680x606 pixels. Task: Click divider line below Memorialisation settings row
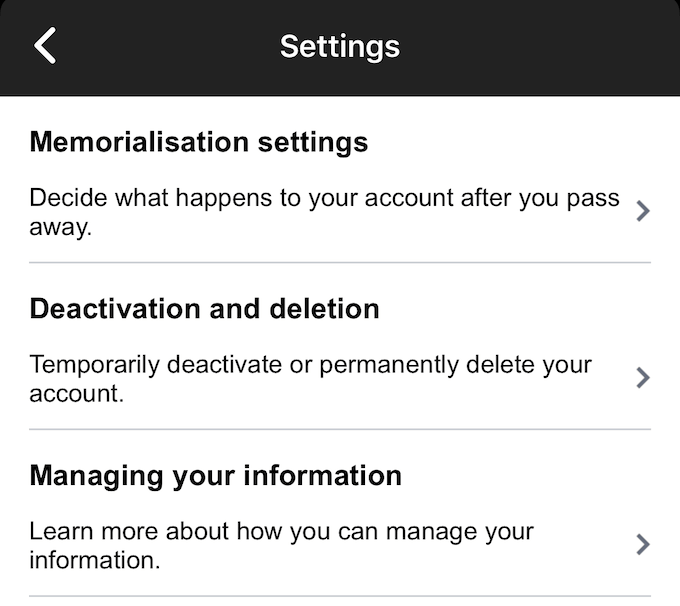340,263
